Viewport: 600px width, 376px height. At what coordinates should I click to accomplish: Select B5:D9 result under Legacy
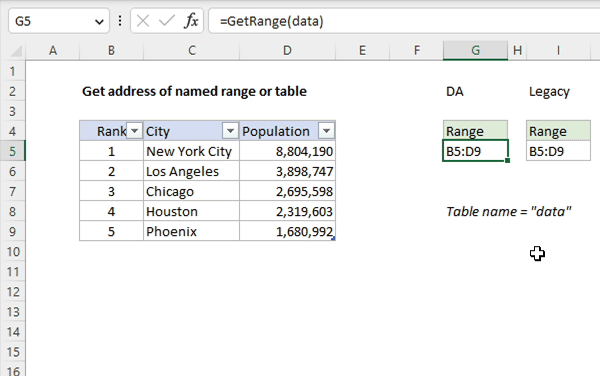point(558,151)
